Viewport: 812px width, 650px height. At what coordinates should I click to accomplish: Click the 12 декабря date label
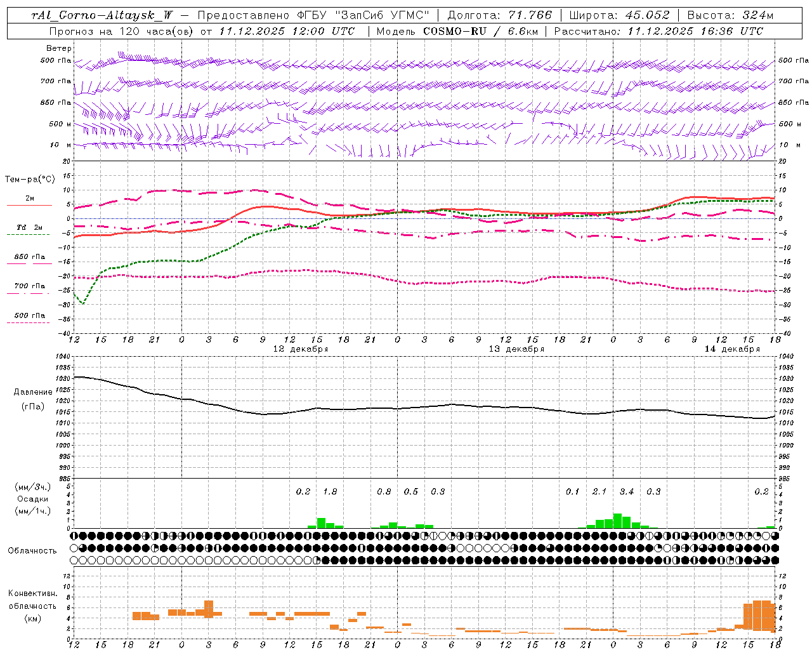pos(300,349)
